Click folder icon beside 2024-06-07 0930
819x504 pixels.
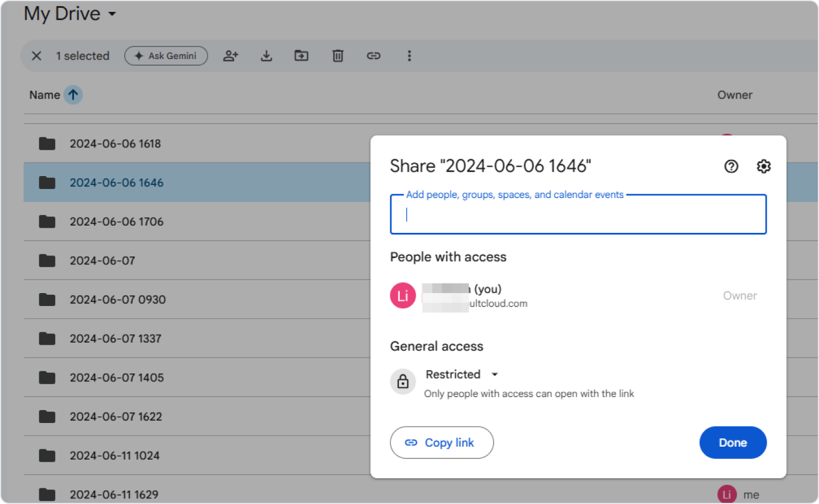tap(47, 300)
